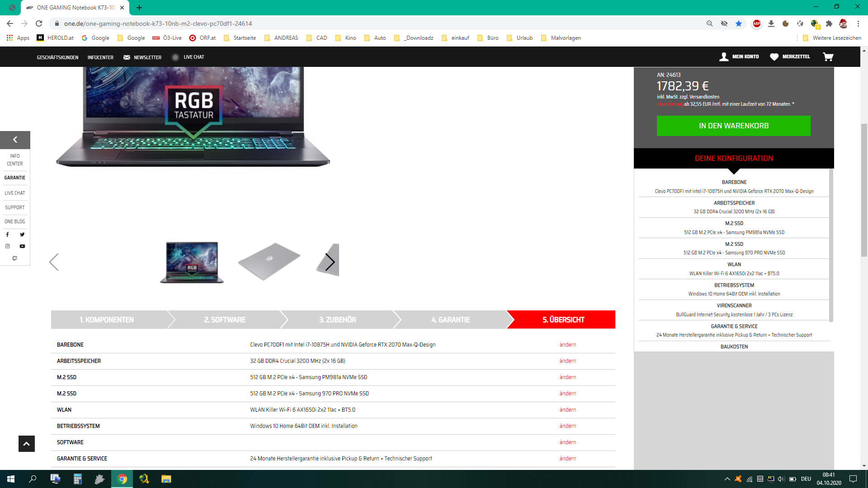Open the Chrome three-dot menu
The image size is (868, 488).
858,23
